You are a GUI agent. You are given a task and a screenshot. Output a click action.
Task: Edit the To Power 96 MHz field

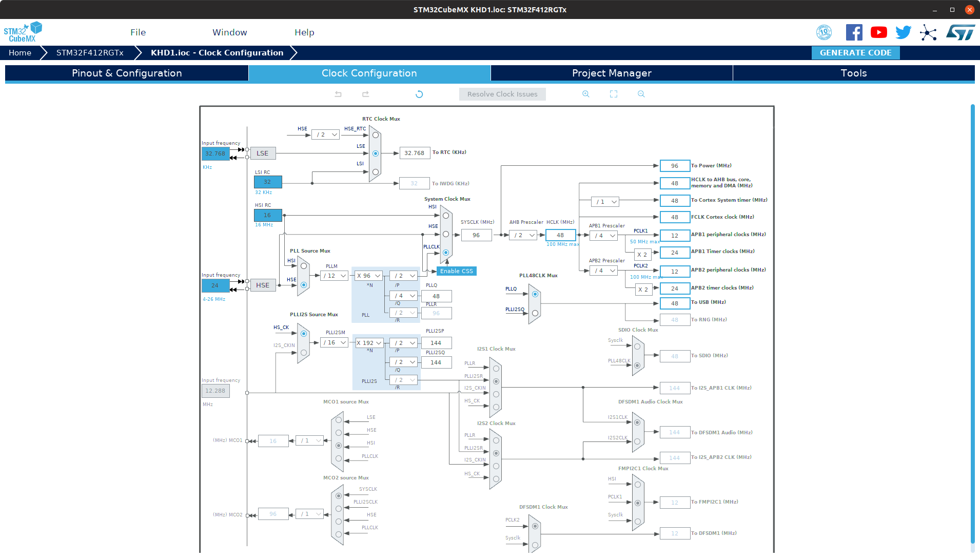pos(675,166)
